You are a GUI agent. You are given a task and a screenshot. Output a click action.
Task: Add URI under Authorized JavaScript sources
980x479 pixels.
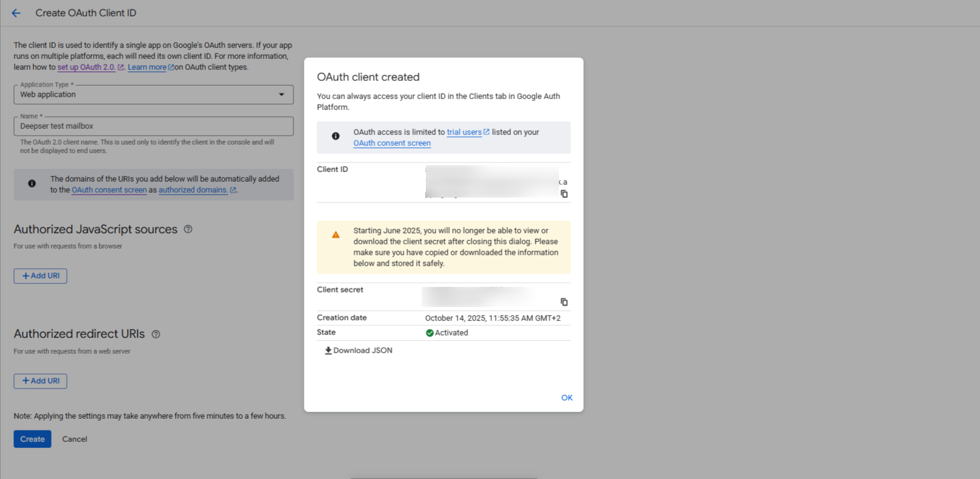point(41,276)
